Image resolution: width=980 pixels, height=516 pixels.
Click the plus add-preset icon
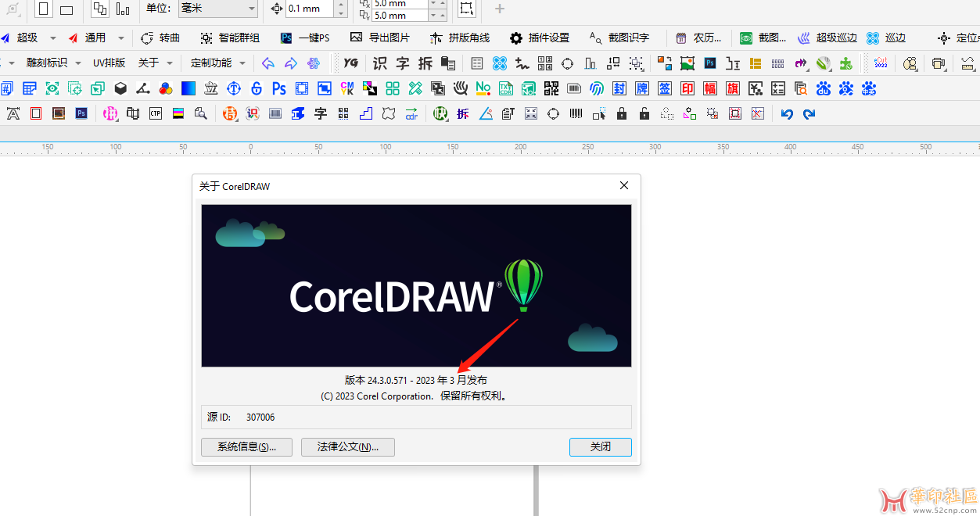(500, 9)
